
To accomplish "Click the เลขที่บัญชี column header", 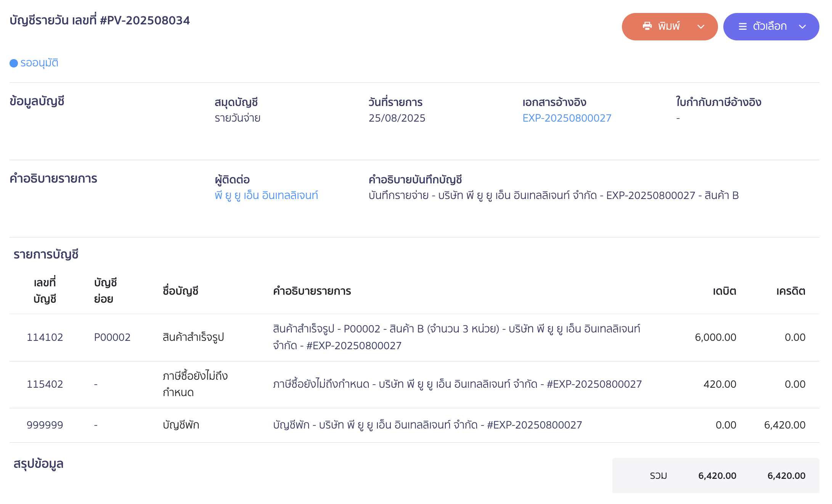I will click(45, 291).
